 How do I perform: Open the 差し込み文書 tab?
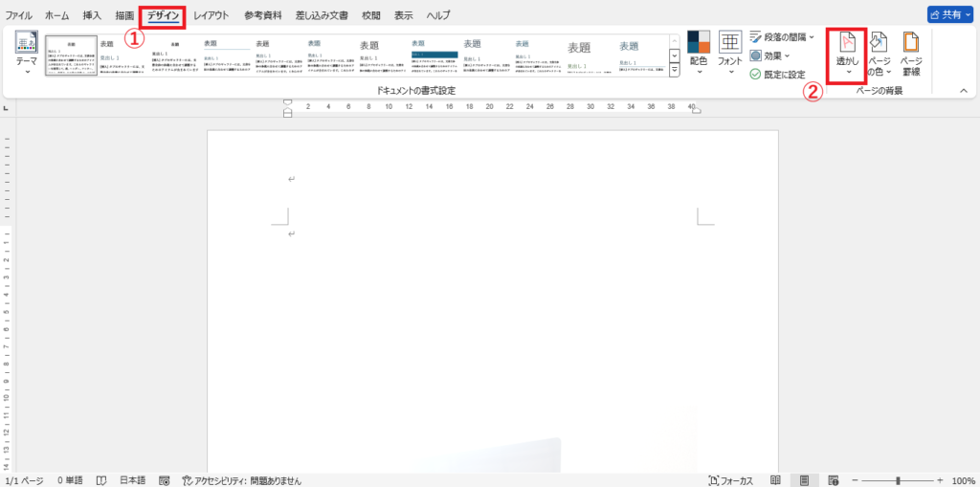(x=322, y=15)
